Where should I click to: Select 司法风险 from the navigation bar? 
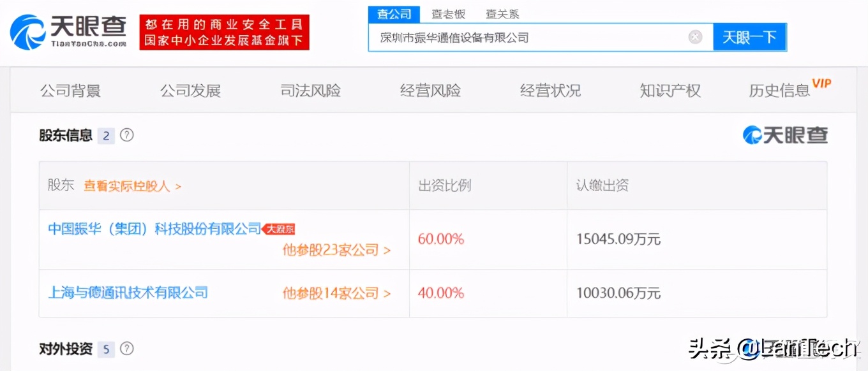click(x=310, y=91)
